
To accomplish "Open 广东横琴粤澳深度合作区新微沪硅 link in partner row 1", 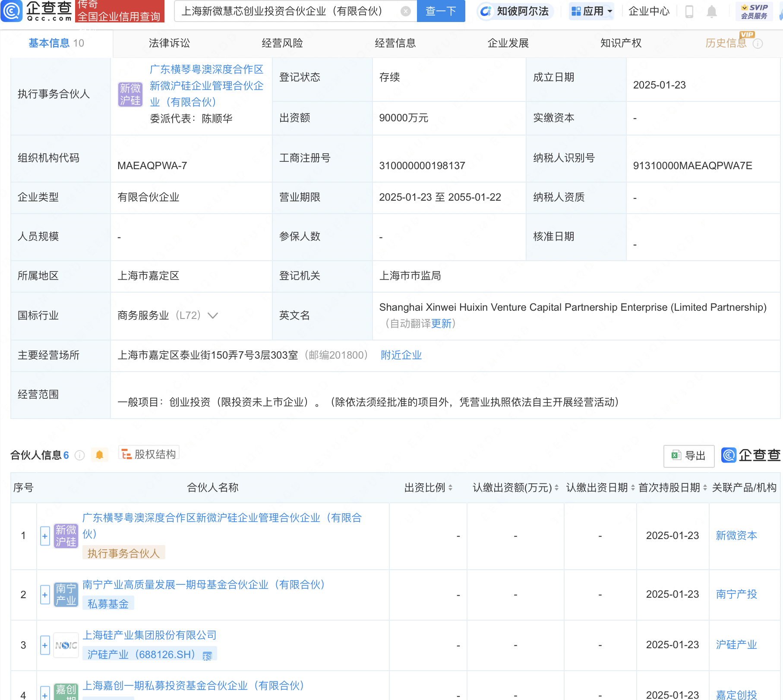I will 222,526.
